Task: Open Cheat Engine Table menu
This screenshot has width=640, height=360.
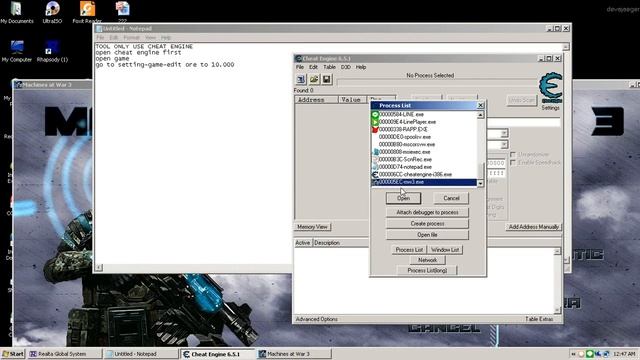Action: coord(329,67)
